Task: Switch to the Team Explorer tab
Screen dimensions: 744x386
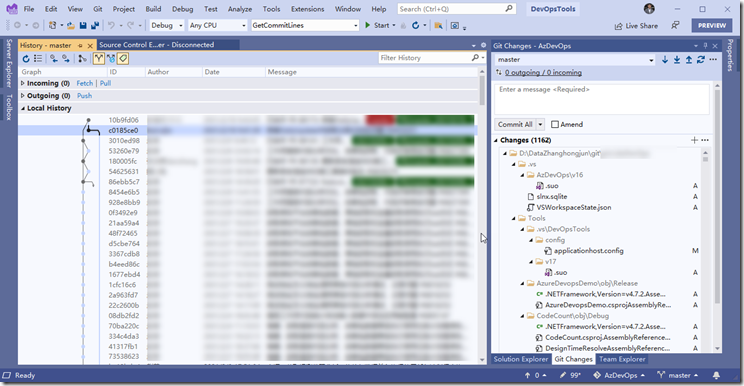Action: coord(622,359)
